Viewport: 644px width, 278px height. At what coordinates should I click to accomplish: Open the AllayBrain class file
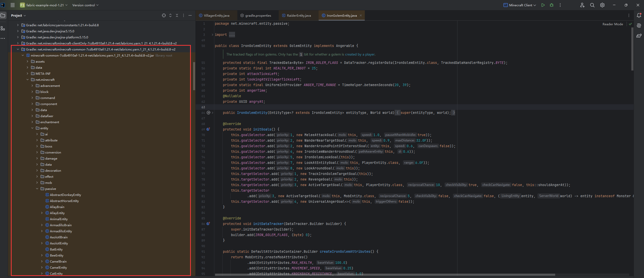click(x=57, y=207)
